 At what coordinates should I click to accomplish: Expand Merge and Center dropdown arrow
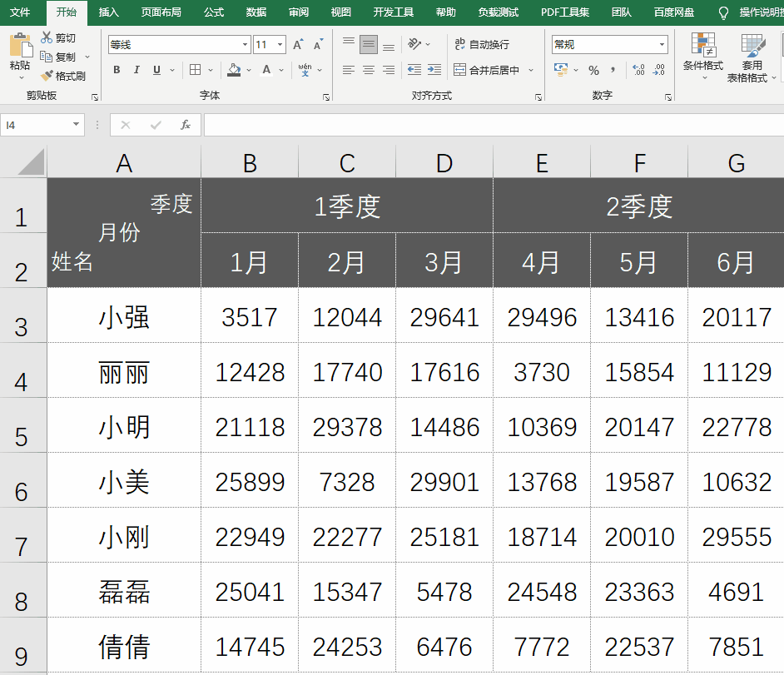click(x=531, y=71)
